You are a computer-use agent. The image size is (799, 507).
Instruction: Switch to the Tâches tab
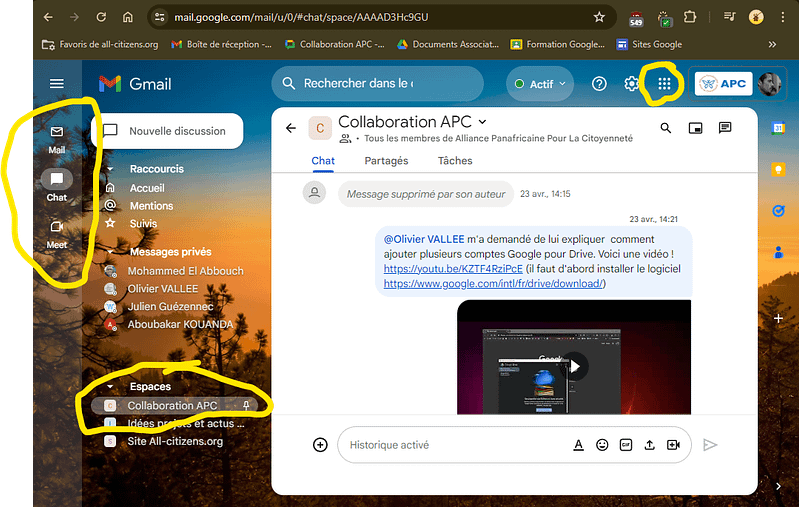[x=455, y=161]
